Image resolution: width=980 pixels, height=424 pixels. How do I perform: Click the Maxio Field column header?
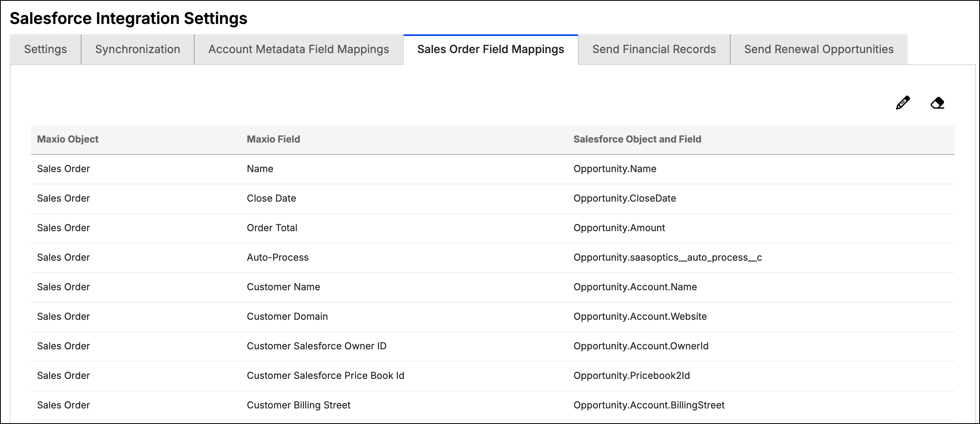[273, 139]
